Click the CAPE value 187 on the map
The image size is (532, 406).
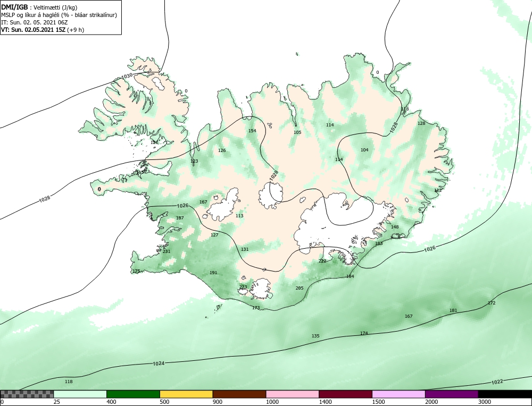(x=180, y=218)
